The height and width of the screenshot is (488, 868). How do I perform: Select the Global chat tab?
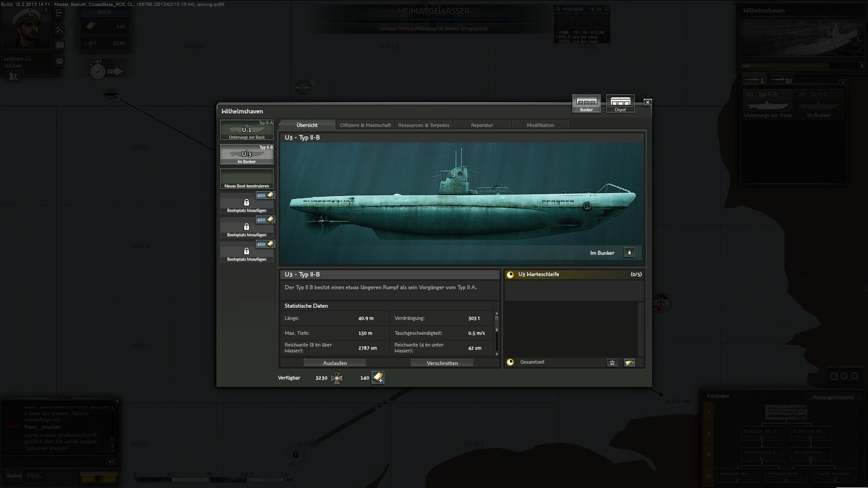[x=14, y=476]
